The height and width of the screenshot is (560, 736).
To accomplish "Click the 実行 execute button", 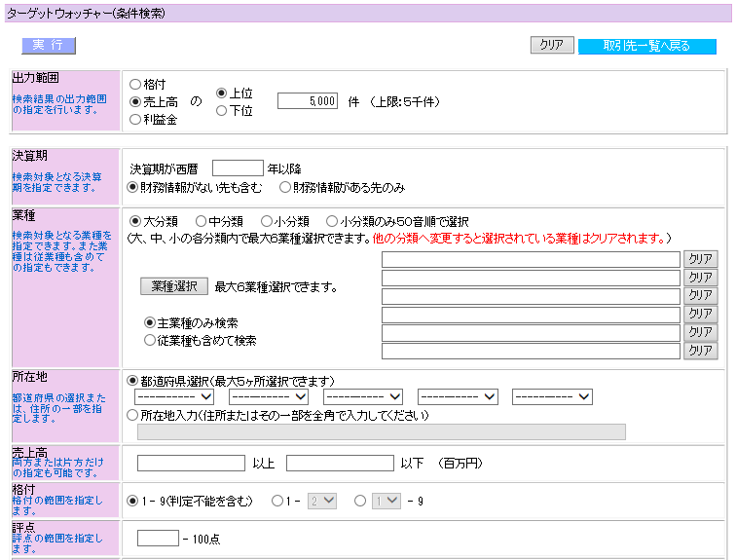I will (49, 46).
